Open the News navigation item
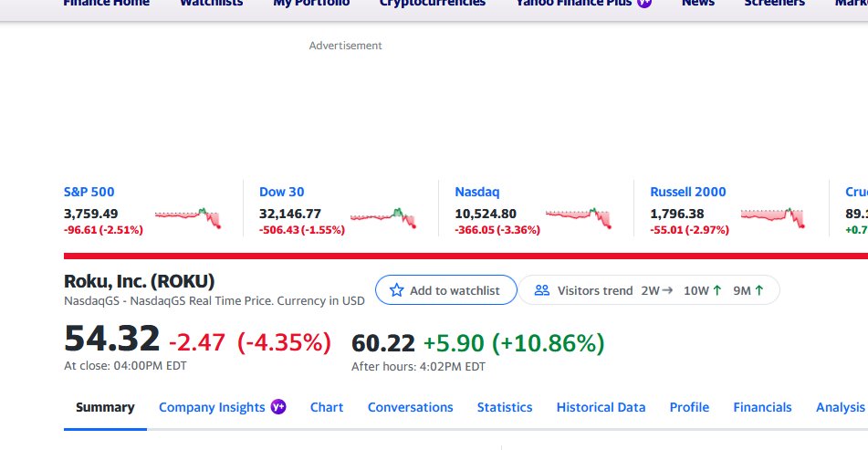The width and height of the screenshot is (868, 450). (698, 3)
